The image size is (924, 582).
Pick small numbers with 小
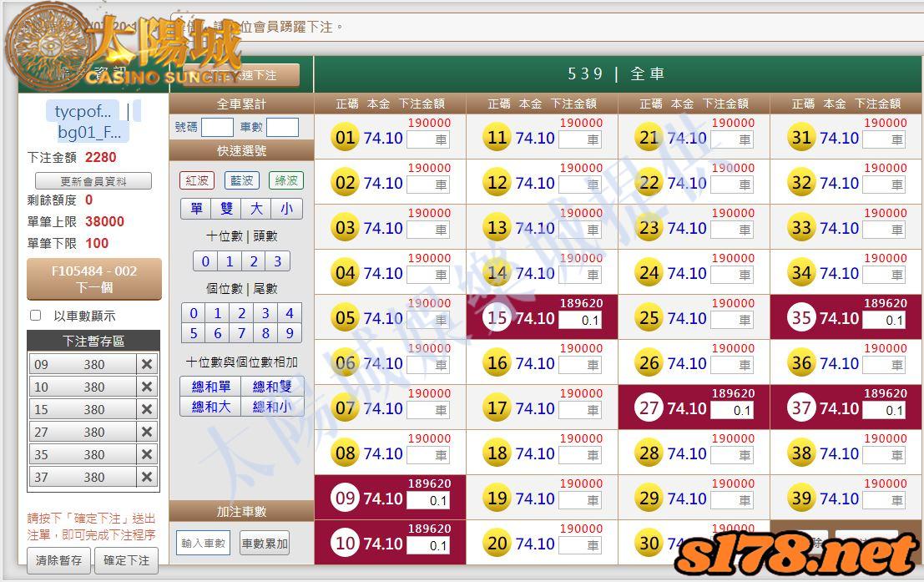[286, 208]
